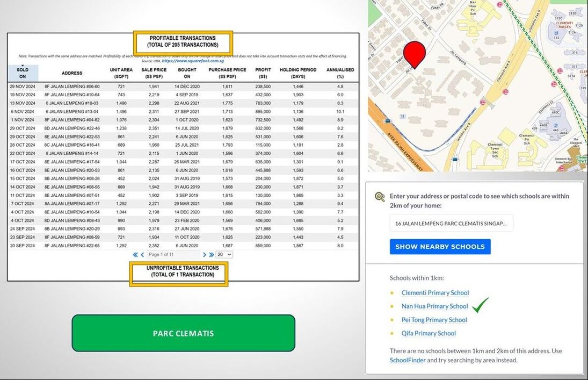
Task: Click Ayer Rajah Expressway label on map
Action: pyautogui.click(x=405, y=152)
